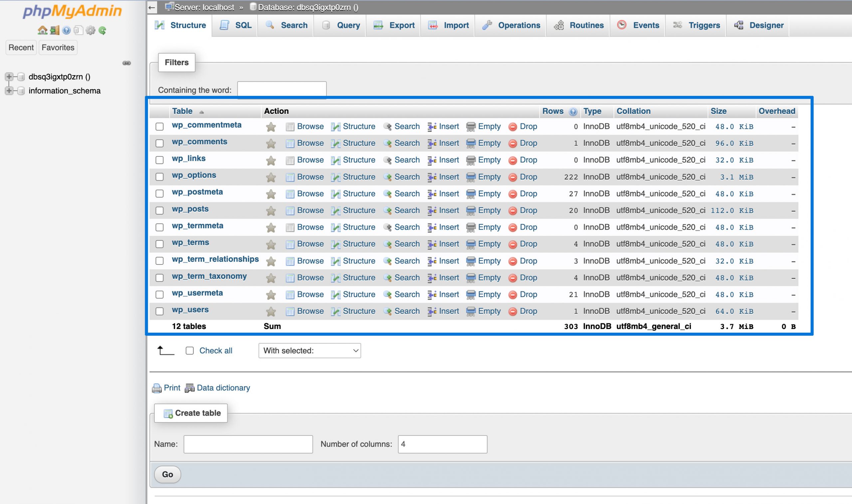Star wp_options table as favorite

[271, 177]
